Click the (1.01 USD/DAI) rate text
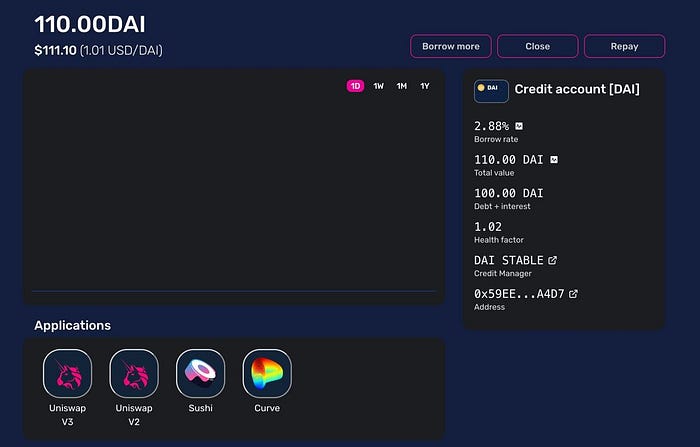 click(x=121, y=50)
